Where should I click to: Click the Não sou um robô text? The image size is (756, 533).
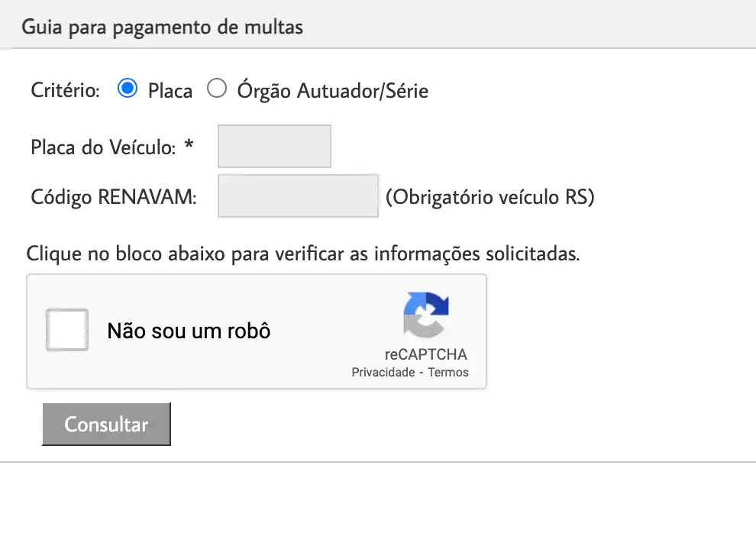pyautogui.click(x=189, y=331)
